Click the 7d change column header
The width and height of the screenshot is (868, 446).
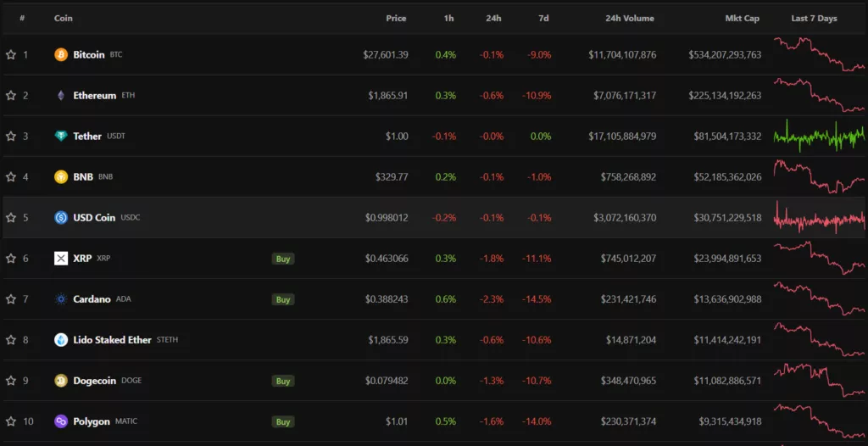coord(543,18)
